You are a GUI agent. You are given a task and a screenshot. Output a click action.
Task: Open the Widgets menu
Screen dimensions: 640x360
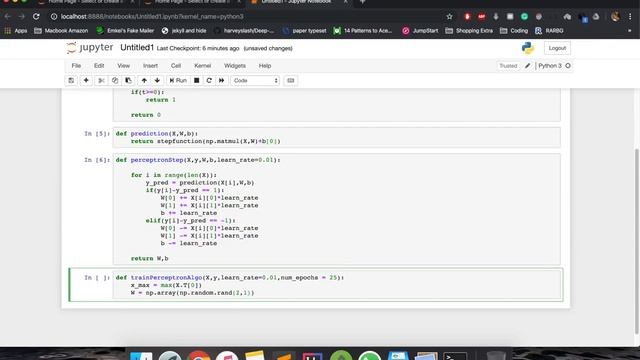tap(235, 66)
